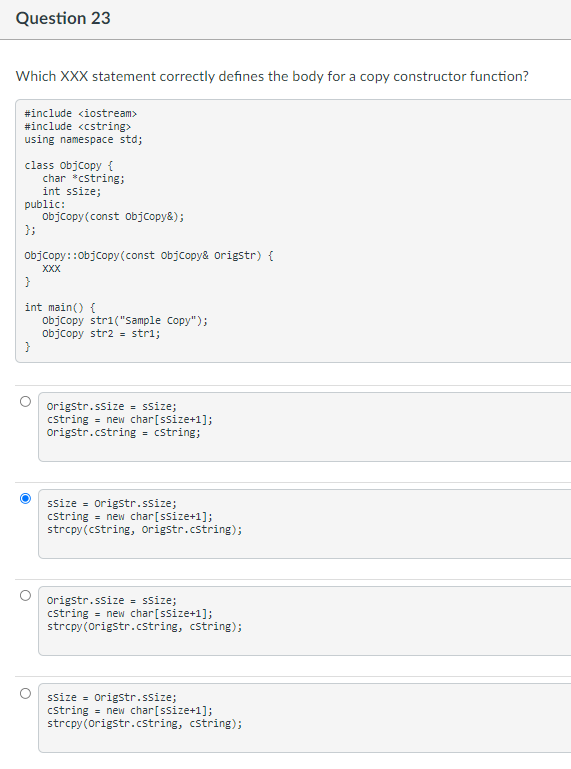This screenshot has width=571, height=769.
Task: Click the question text about copy constructor
Action: pos(272,77)
